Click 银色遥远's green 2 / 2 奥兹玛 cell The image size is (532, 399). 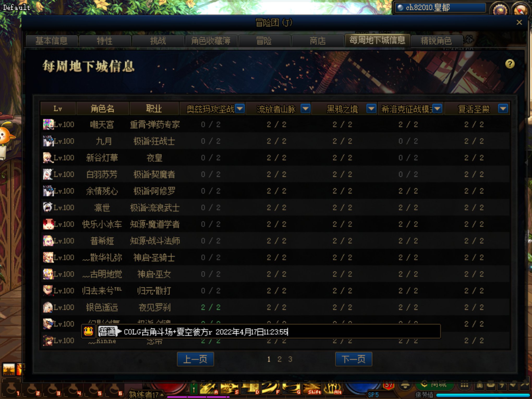(211, 307)
